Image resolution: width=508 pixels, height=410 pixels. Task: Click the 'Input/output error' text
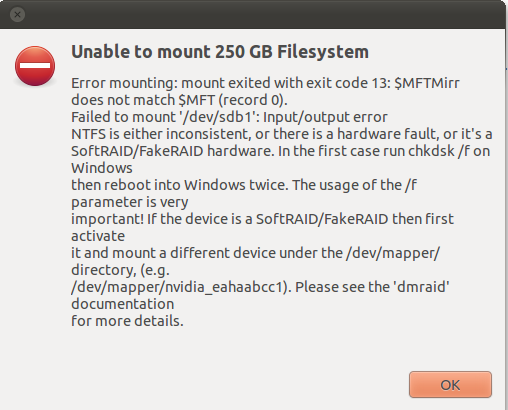click(325, 117)
